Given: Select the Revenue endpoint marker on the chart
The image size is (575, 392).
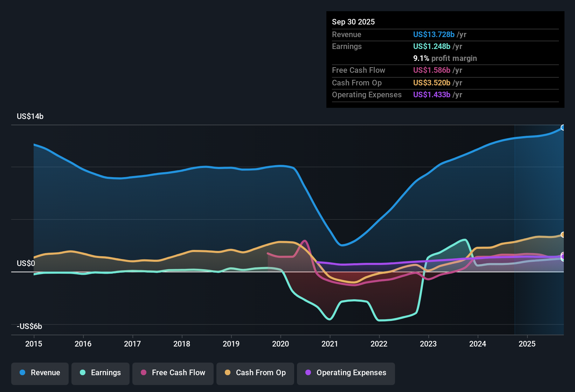Looking at the screenshot, I should [x=563, y=127].
